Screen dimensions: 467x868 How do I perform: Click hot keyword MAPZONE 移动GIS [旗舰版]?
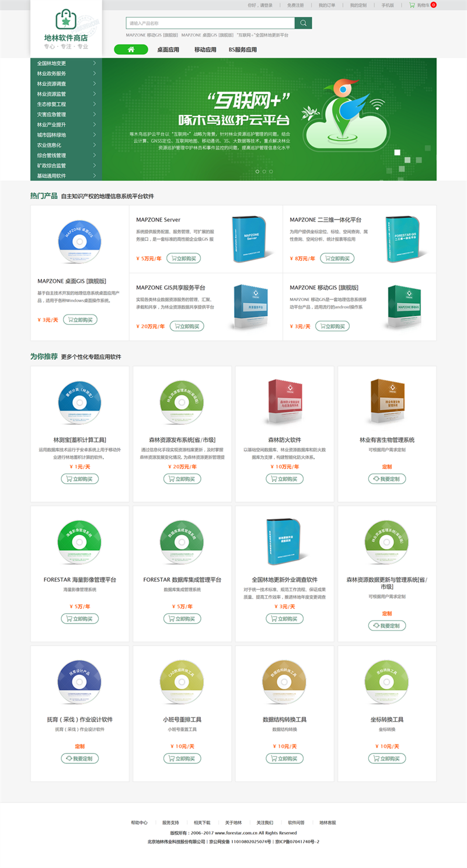[152, 35]
